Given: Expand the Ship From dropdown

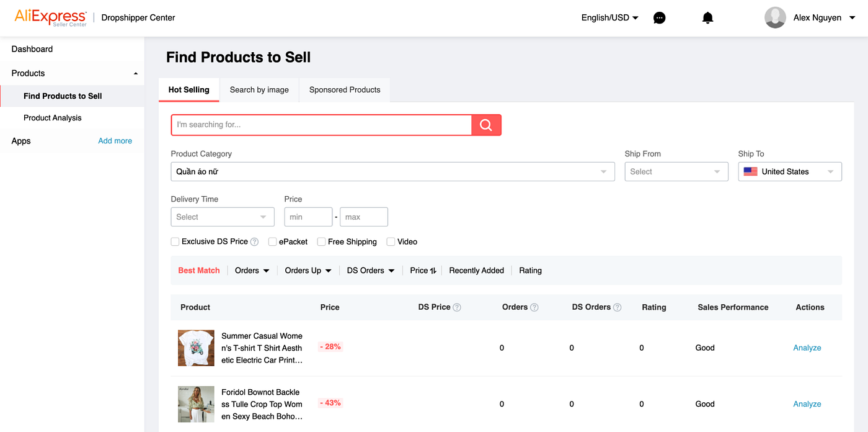Looking at the screenshot, I should (676, 172).
